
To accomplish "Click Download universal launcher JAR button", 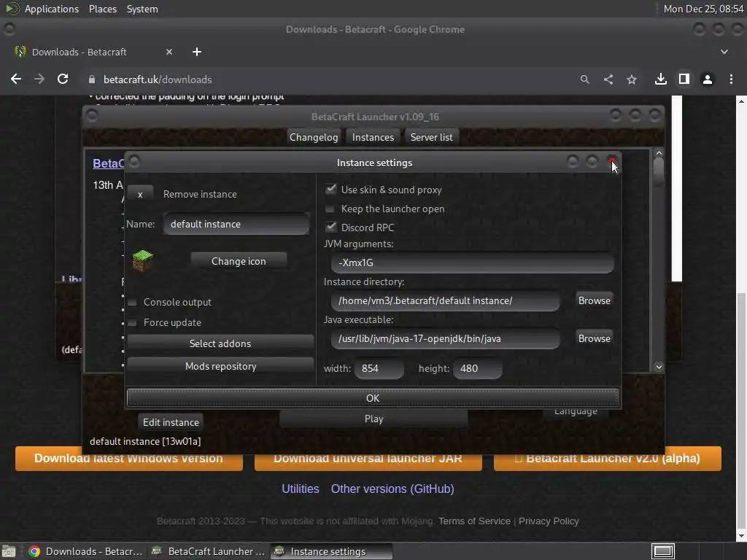I will point(368,459).
